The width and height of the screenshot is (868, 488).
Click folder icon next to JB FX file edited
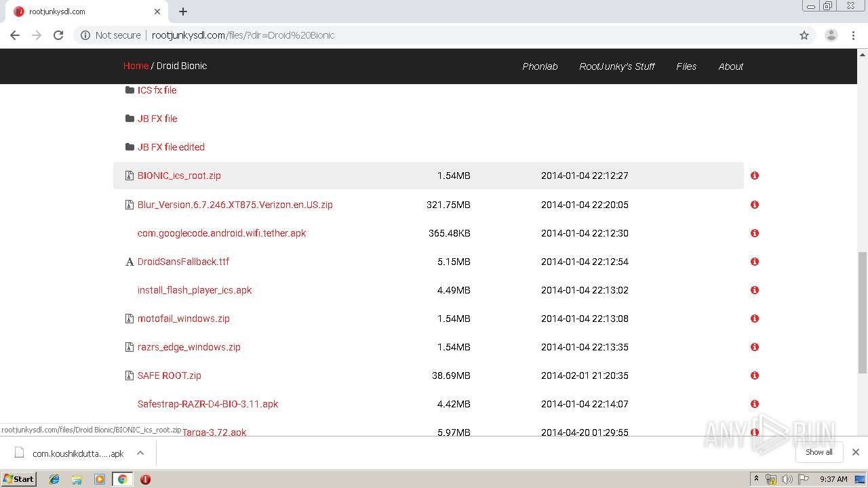(x=130, y=147)
